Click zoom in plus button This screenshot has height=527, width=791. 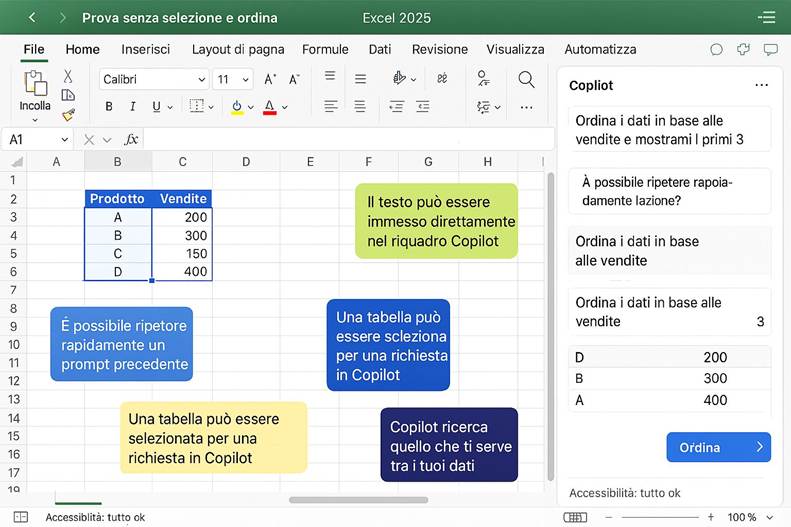711,517
